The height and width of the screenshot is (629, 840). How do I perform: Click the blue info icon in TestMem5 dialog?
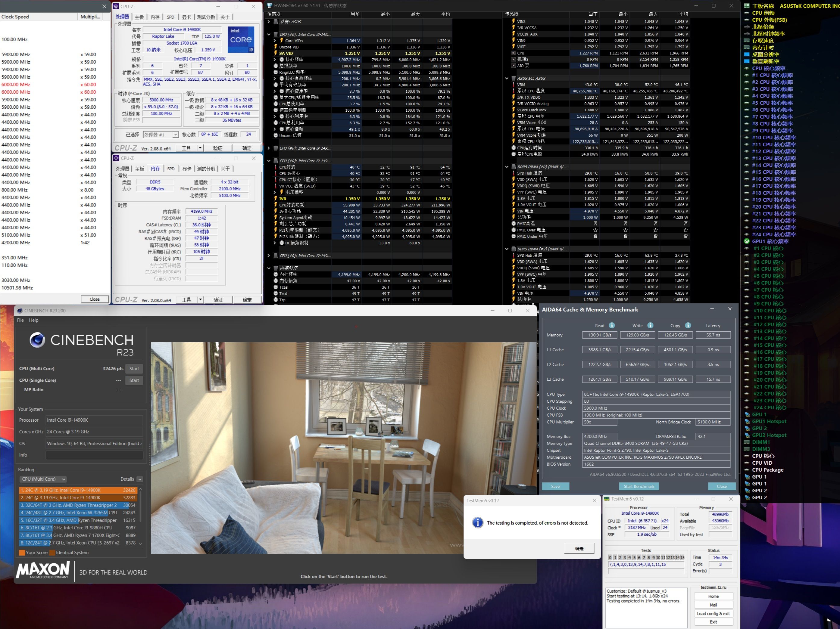[477, 523]
